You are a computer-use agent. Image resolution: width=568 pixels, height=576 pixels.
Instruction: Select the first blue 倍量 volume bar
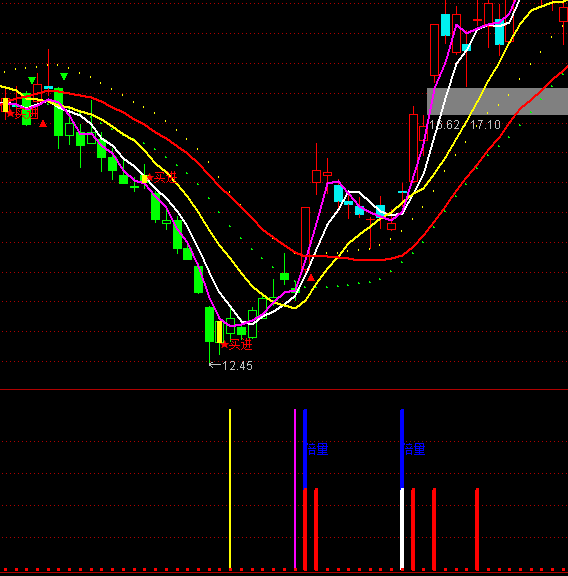(305, 449)
